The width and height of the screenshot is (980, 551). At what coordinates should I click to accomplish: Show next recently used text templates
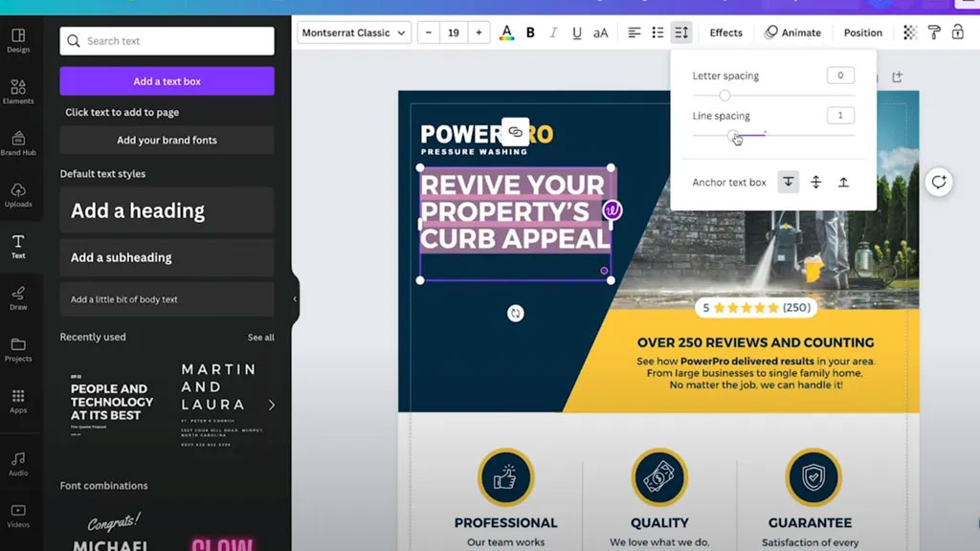[272, 405]
